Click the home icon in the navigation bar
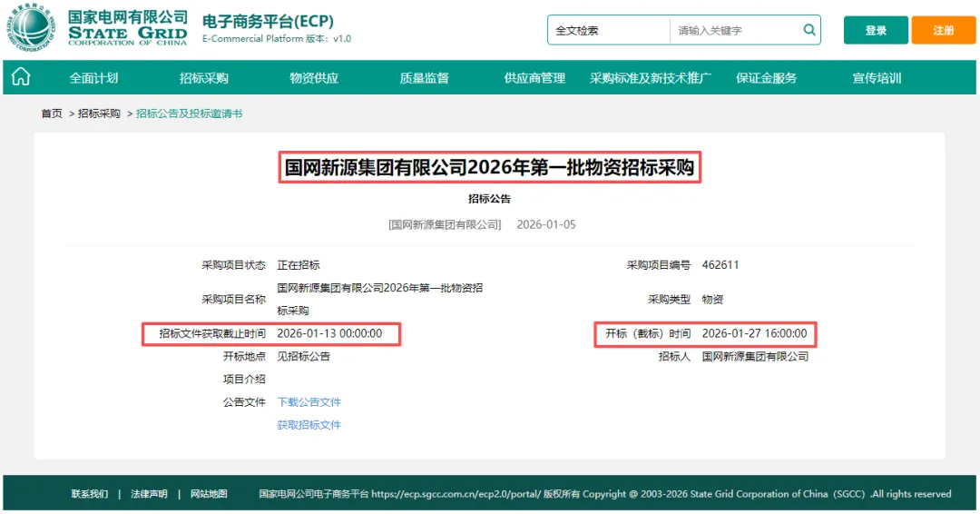 [x=21, y=77]
